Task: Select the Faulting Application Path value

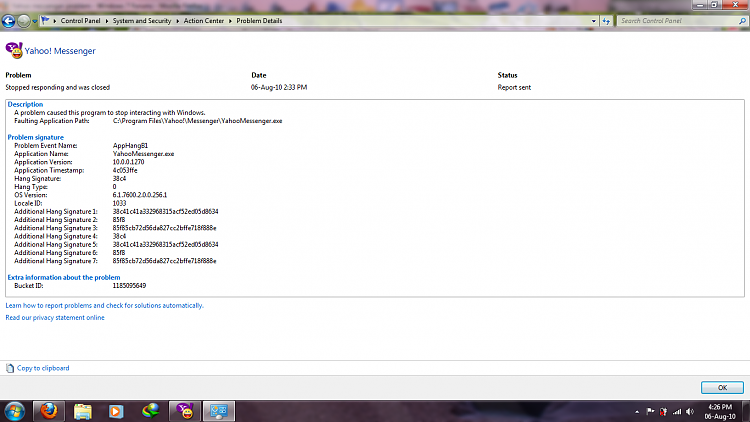Action: (198, 121)
